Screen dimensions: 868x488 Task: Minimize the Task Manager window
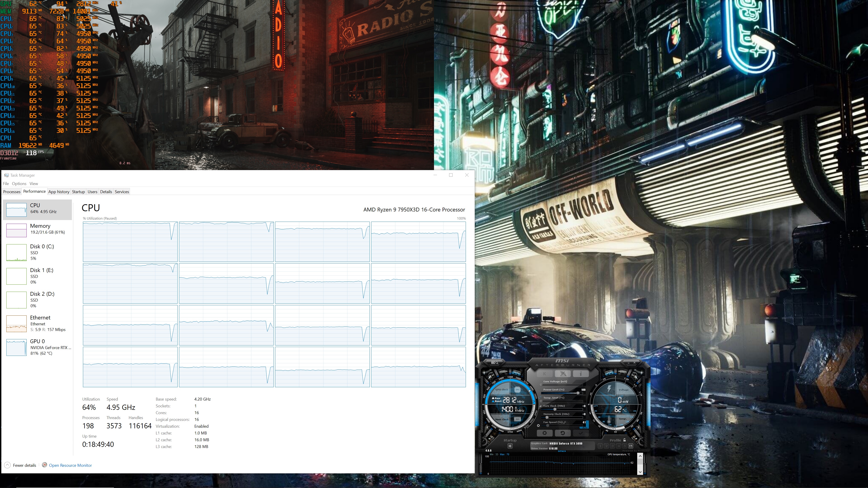(x=435, y=175)
